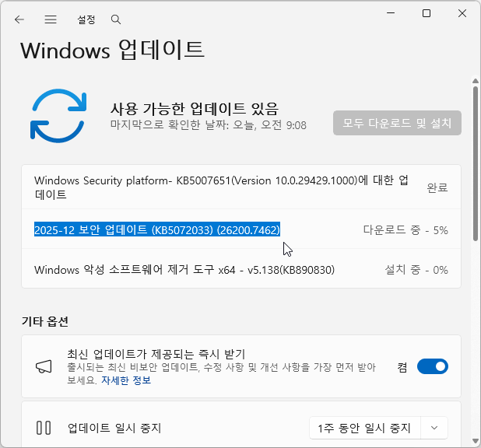The height and width of the screenshot is (448, 481).
Task: Expand the pause duration dropdown chevron
Action: point(434,428)
